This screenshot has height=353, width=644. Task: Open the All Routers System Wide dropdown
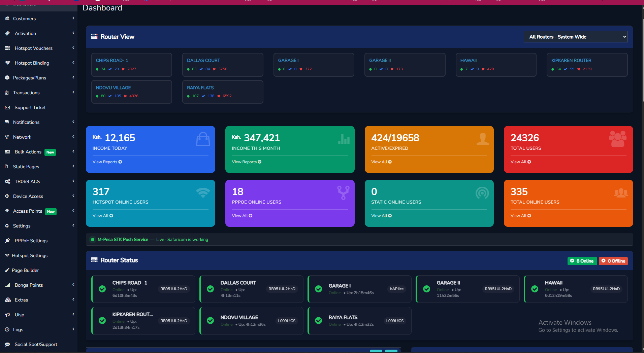point(575,37)
